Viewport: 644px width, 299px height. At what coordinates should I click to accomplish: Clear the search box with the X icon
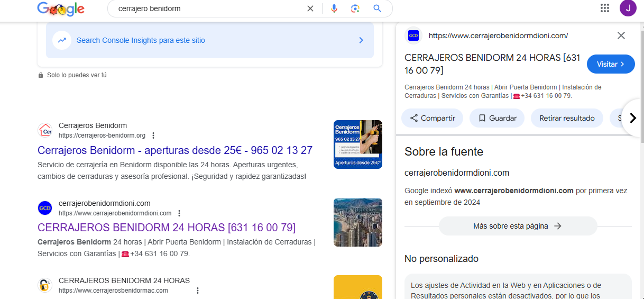pos(310,8)
